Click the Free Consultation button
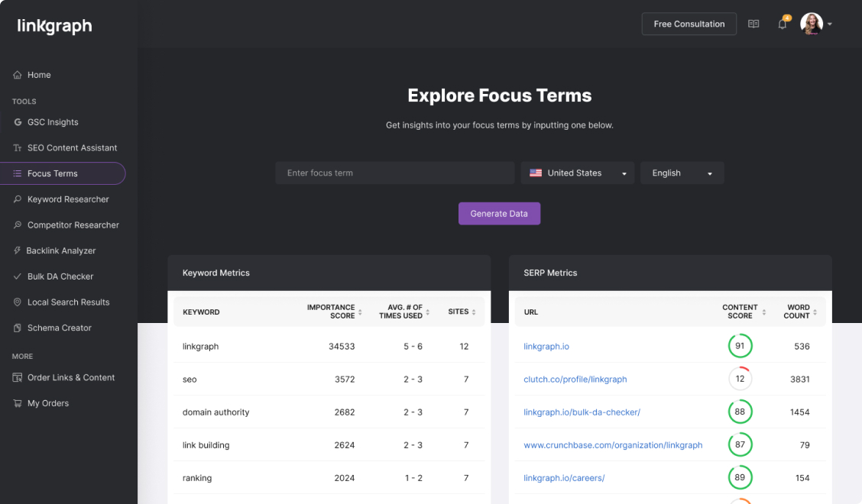The width and height of the screenshot is (862, 504). coord(689,24)
